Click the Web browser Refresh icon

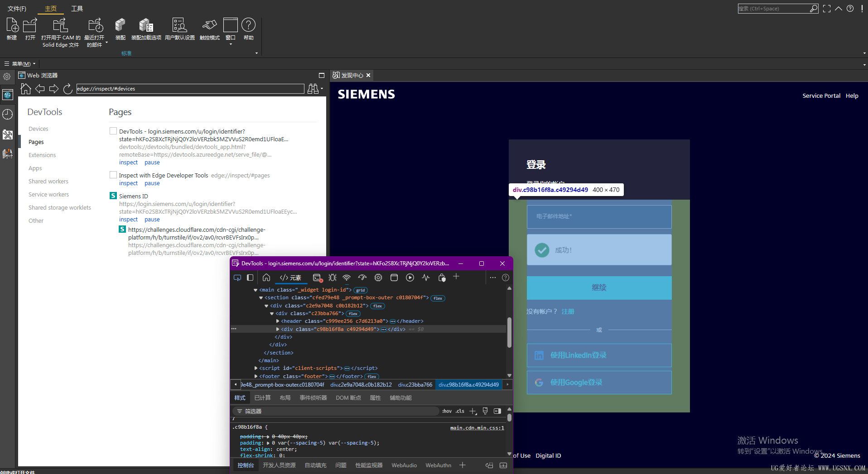point(68,89)
